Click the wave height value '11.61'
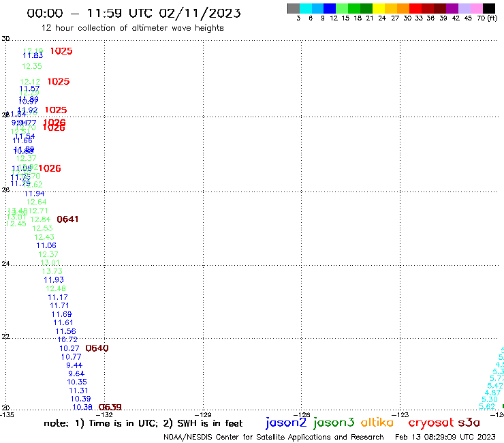 (x=63, y=322)
